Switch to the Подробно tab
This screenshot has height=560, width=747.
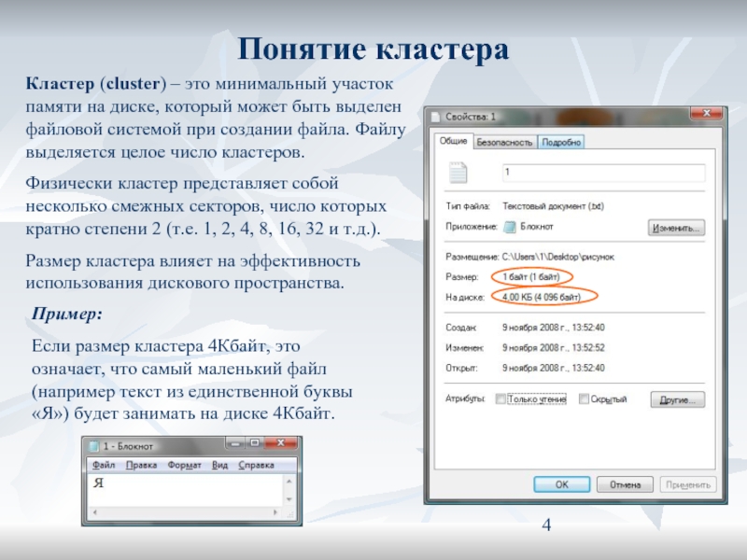pos(562,143)
